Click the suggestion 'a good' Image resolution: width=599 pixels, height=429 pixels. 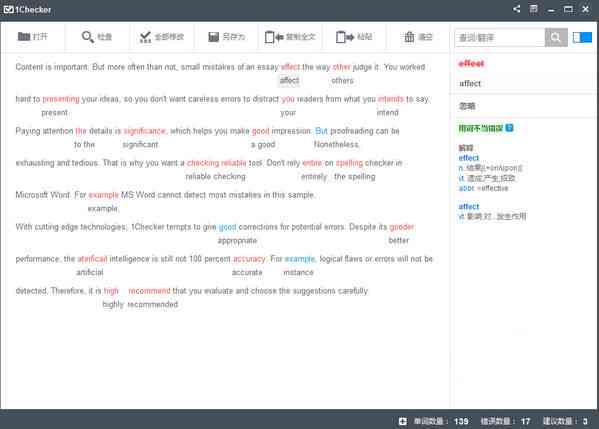click(263, 145)
